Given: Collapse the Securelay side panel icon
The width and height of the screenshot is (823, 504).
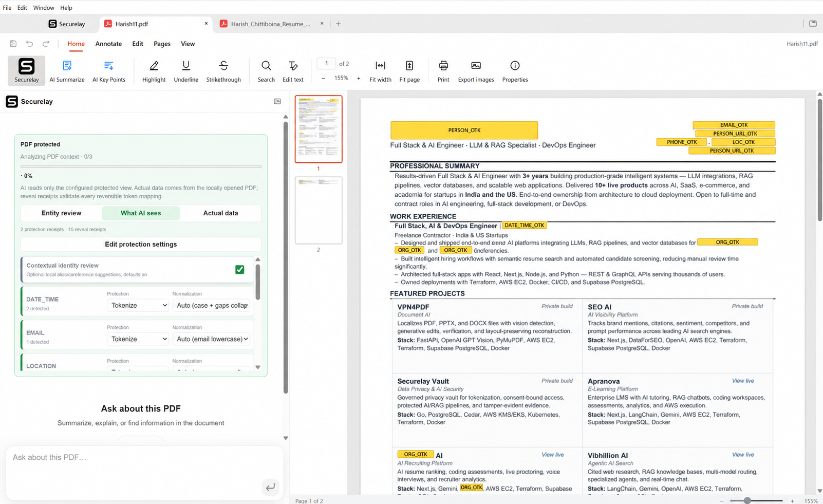Looking at the screenshot, I should coord(277,102).
